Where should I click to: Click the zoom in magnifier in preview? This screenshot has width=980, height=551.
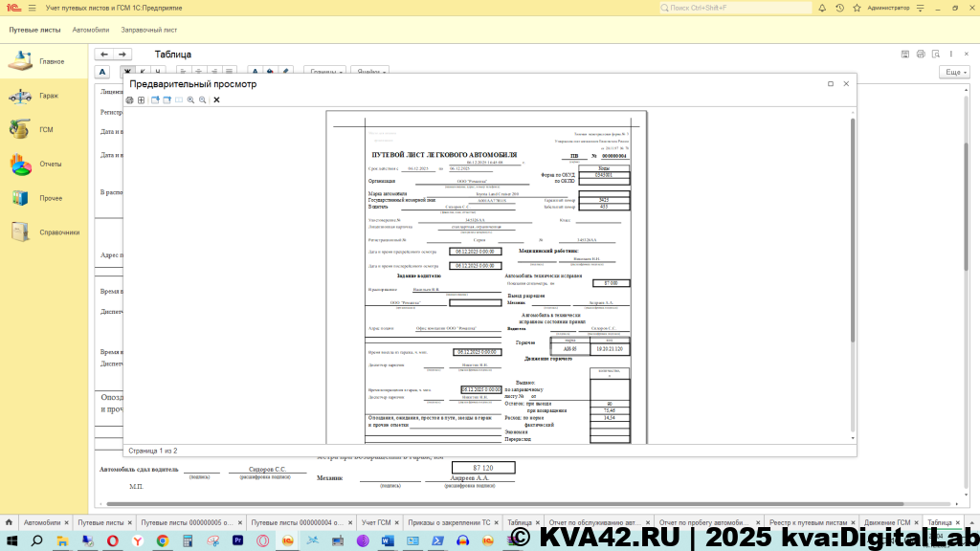click(190, 99)
